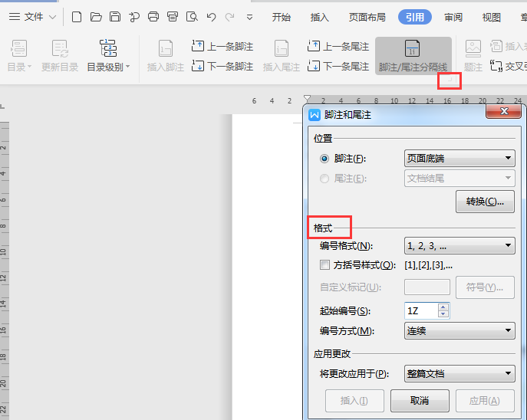Go to 下一条尾注
This screenshot has width=527, height=420.
(x=338, y=66)
